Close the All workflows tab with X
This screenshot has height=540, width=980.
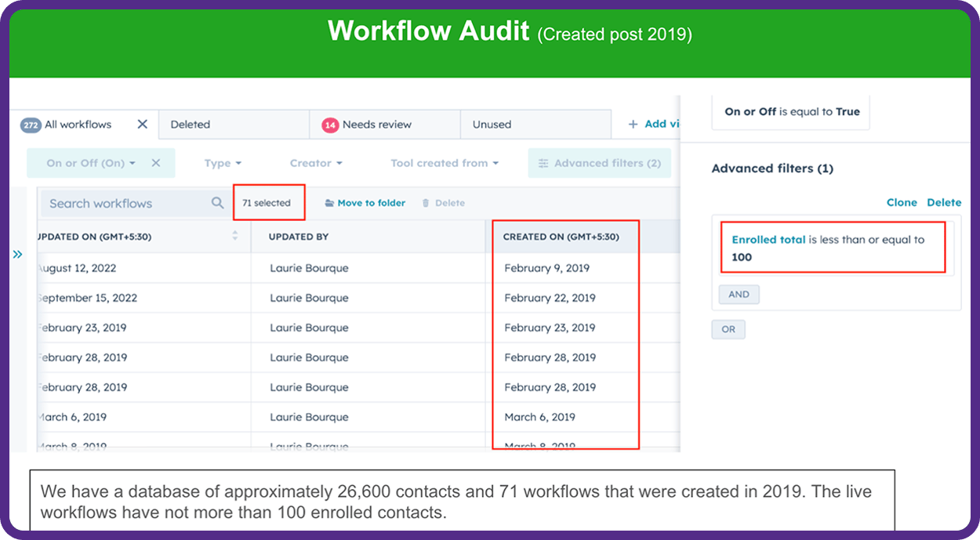142,124
